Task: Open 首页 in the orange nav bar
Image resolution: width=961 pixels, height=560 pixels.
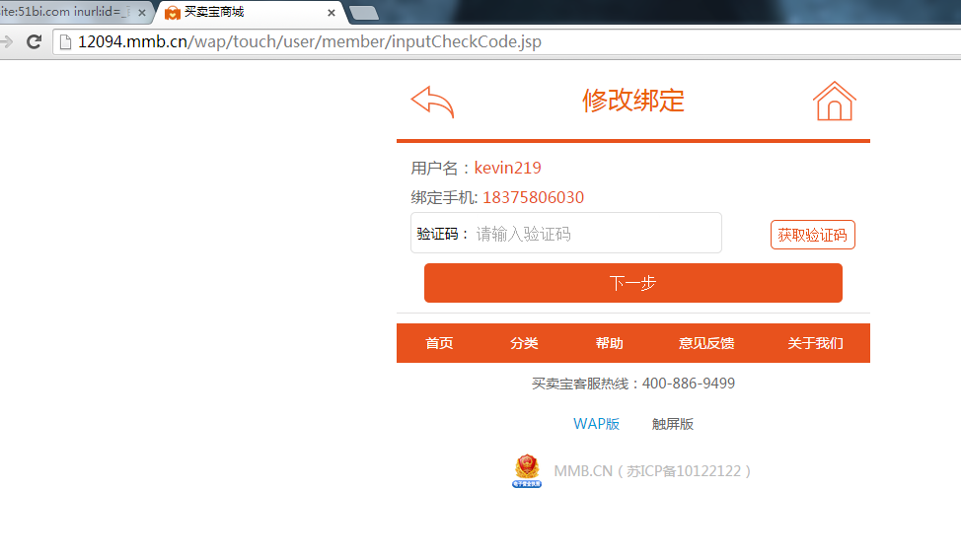Action: (x=439, y=343)
